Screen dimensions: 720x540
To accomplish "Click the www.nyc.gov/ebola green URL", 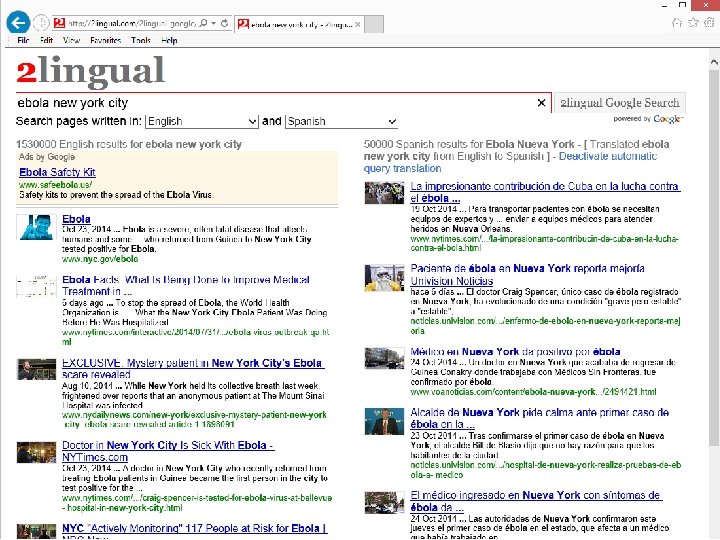I will coord(100,259).
